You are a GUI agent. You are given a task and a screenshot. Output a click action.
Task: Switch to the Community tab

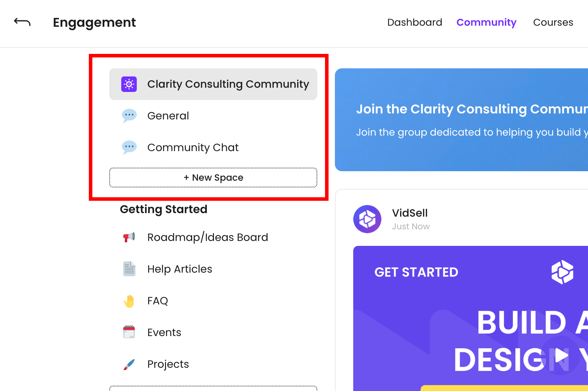pos(486,22)
